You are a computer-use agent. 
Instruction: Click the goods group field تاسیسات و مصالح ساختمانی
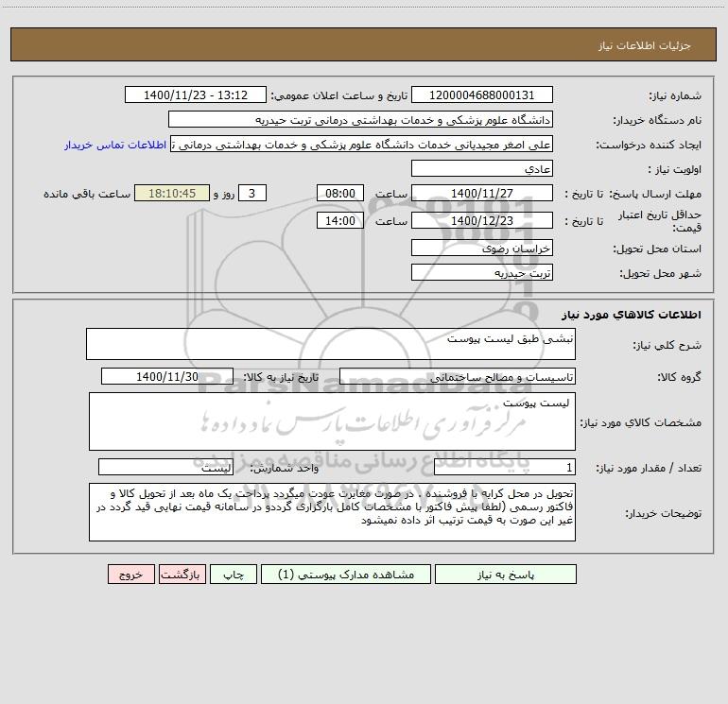pyautogui.click(x=458, y=376)
